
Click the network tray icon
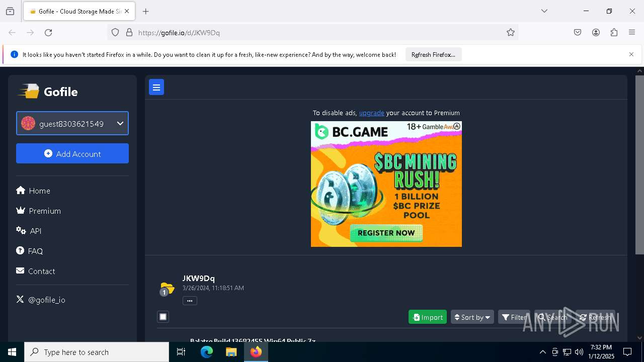(x=567, y=352)
